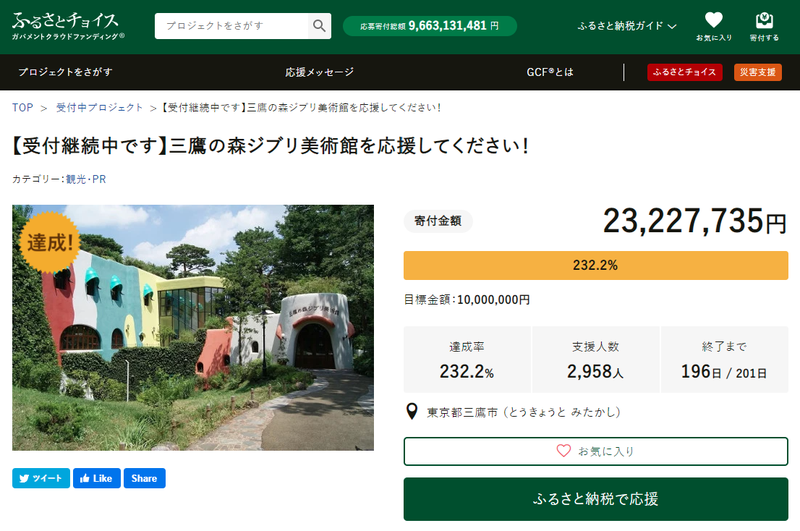The image size is (800, 531).
Task: Click the Facebook Share button
Action: tap(144, 478)
